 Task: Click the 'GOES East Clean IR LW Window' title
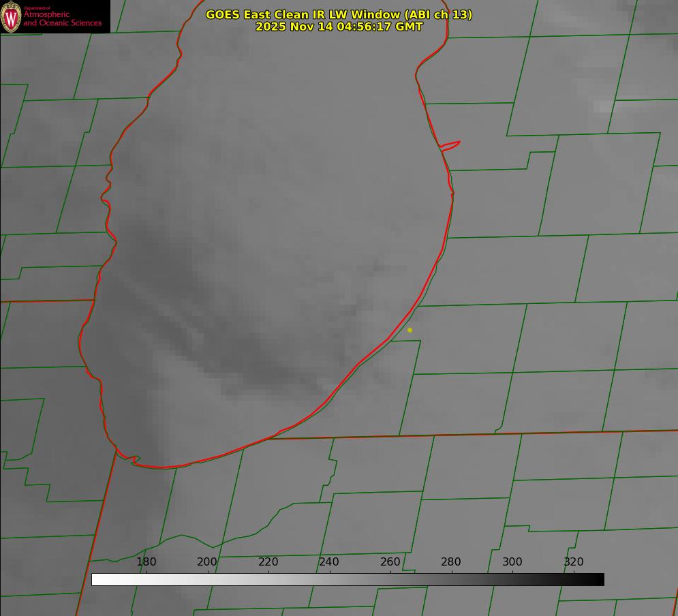point(339,14)
